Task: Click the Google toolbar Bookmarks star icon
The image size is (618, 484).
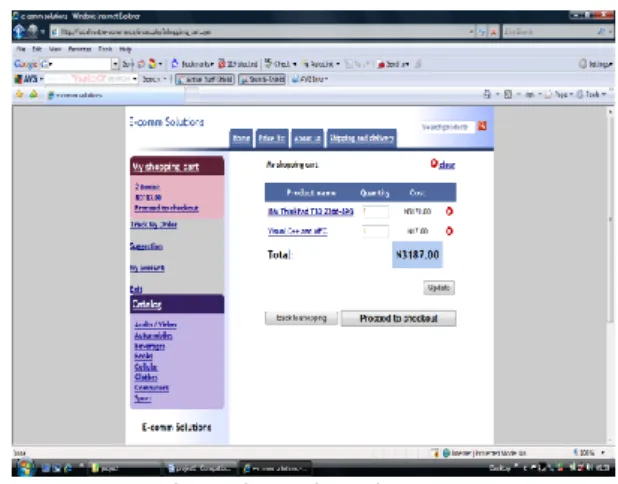Action: pyautogui.click(x=175, y=64)
